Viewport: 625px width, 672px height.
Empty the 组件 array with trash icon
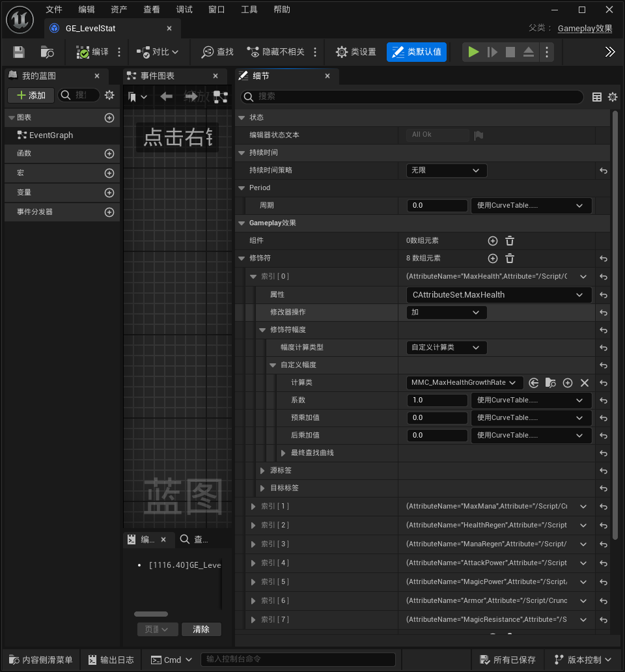[509, 241]
